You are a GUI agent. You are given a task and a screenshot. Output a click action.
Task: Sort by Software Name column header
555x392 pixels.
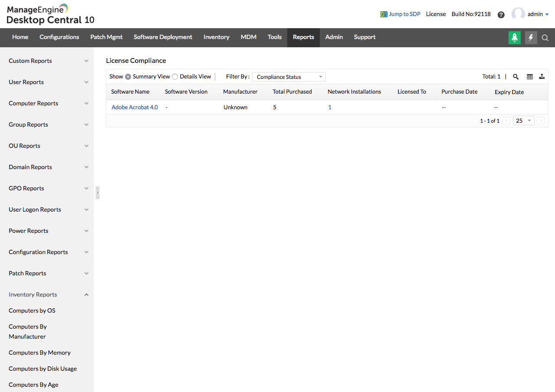(x=130, y=92)
